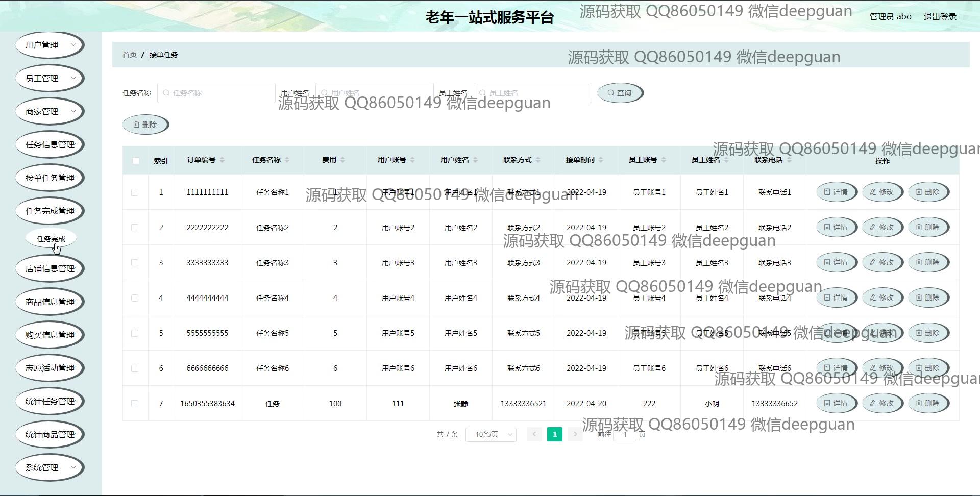Open 任务完成 submenu item in sidebar
This screenshot has width=980, height=496.
click(x=51, y=239)
